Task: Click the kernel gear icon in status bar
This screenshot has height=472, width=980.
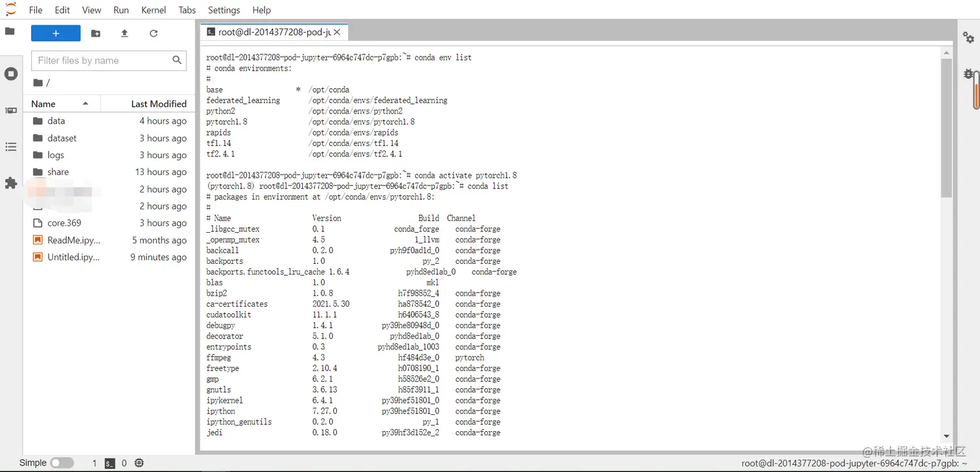Action: (139, 463)
